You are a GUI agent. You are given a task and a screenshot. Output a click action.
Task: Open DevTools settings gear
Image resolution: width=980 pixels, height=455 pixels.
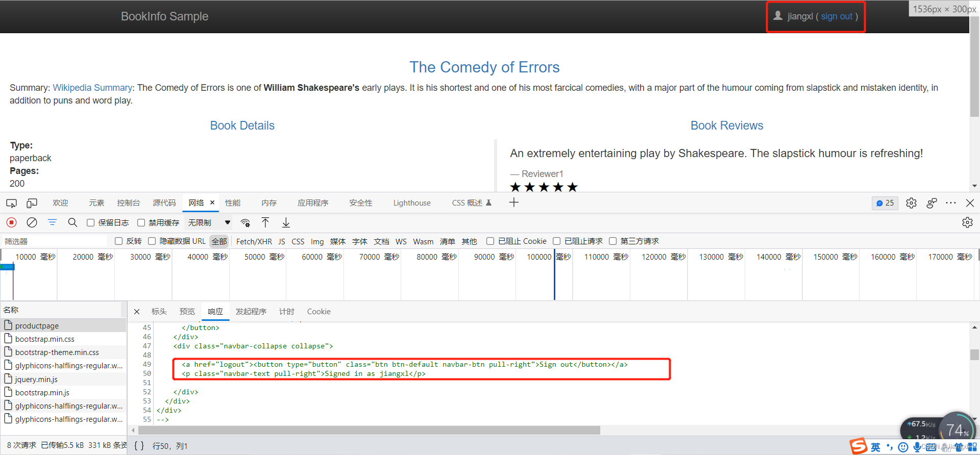pos(911,203)
